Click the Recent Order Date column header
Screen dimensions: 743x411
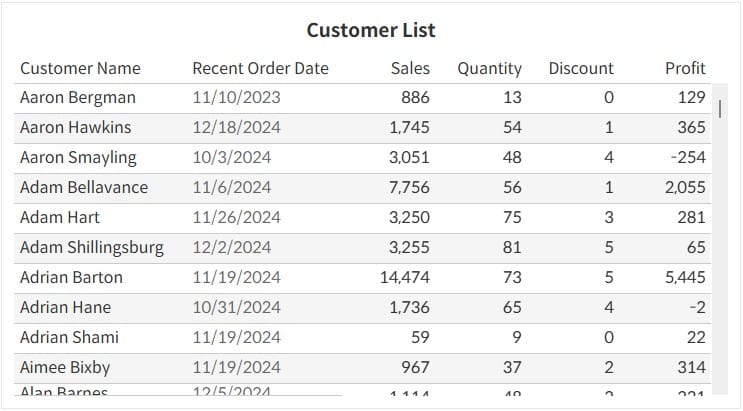coord(260,68)
